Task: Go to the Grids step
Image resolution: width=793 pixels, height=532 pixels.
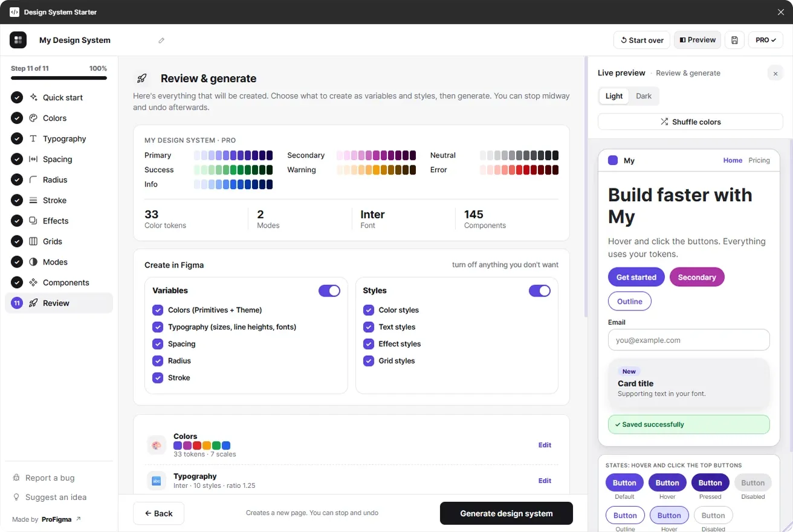Action: tap(59, 241)
